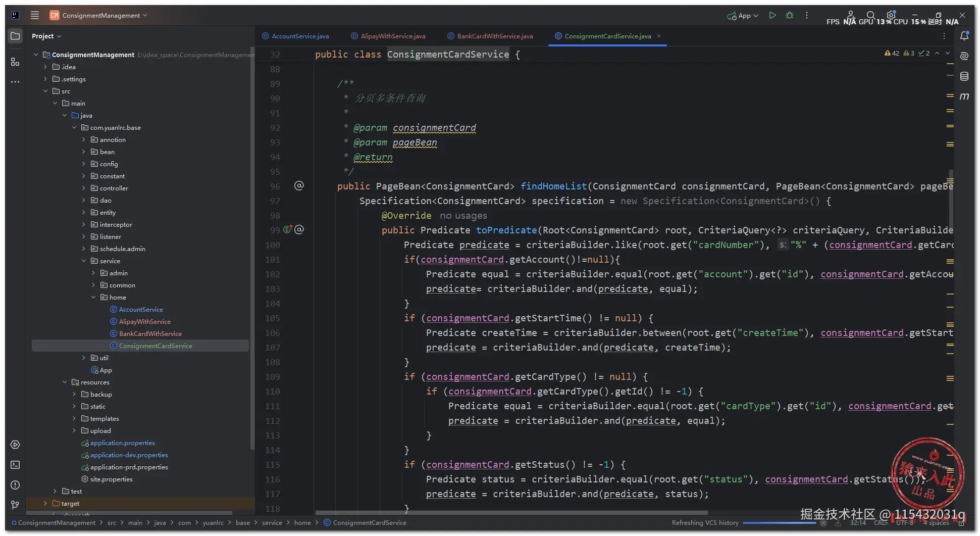The height and width of the screenshot is (536, 980).
Task: Start debugging with the bug icon
Action: tap(790, 16)
